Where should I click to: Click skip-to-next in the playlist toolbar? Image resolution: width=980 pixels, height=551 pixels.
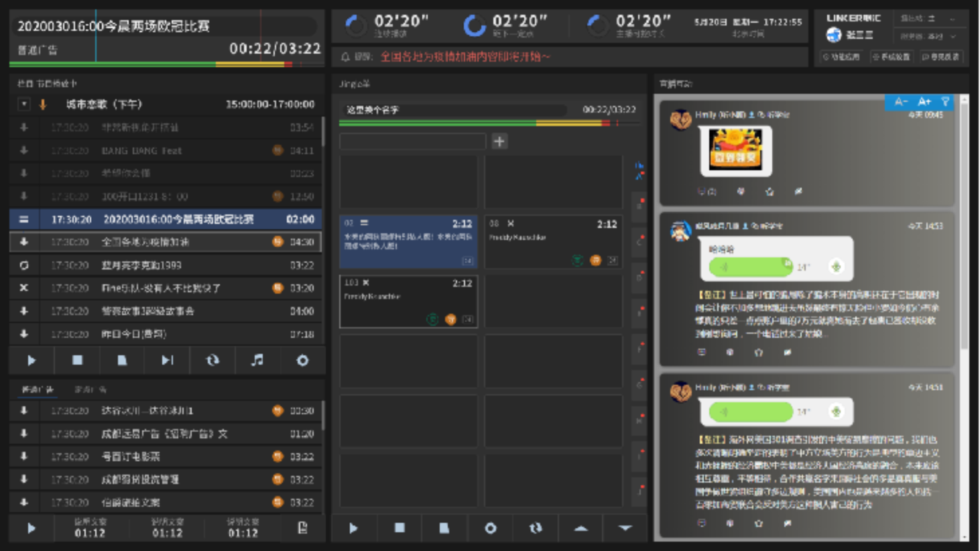click(x=167, y=361)
